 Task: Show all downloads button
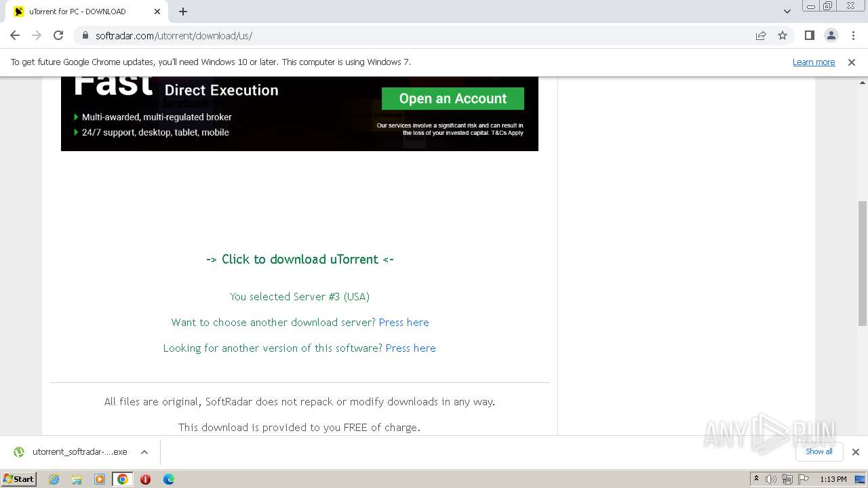(819, 451)
